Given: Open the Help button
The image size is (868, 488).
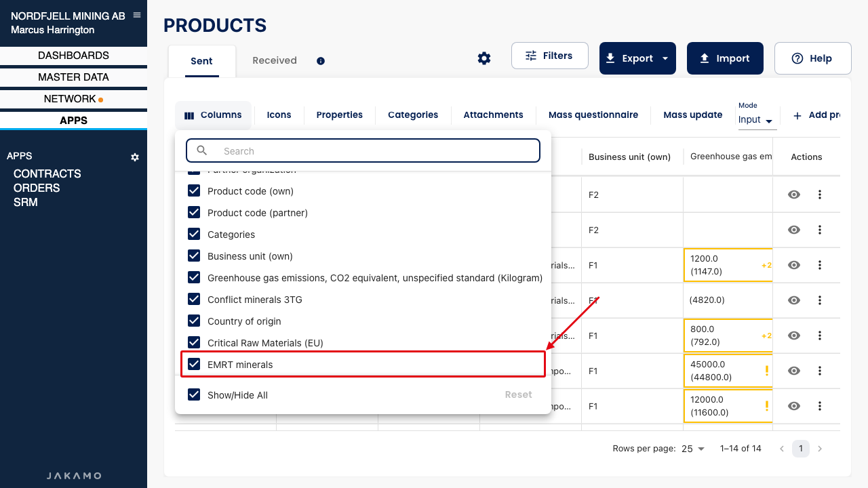Looking at the screenshot, I should [x=812, y=58].
